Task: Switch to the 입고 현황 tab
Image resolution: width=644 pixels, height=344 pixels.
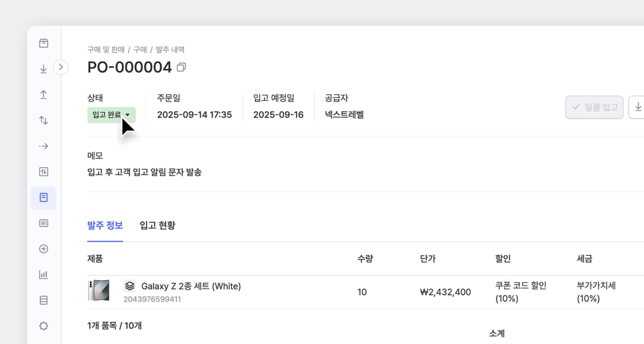Action: click(x=157, y=225)
